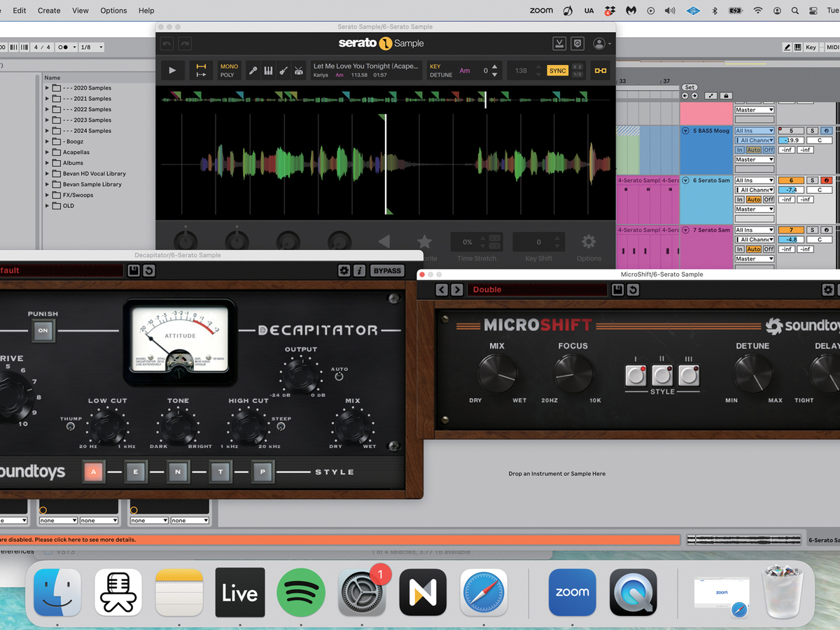Toggle the Serato keyboard link icon
Screen dimensions: 840x630
coord(601,71)
